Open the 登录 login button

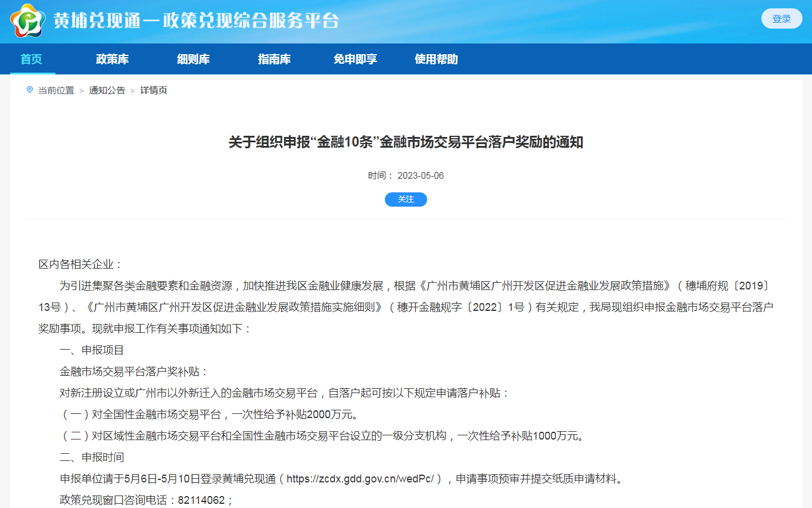(782, 18)
